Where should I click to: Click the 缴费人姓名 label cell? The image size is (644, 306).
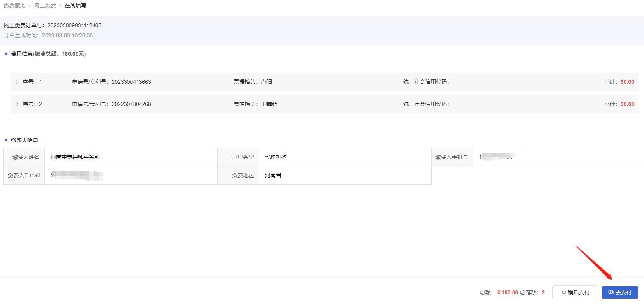pyautogui.click(x=24, y=157)
